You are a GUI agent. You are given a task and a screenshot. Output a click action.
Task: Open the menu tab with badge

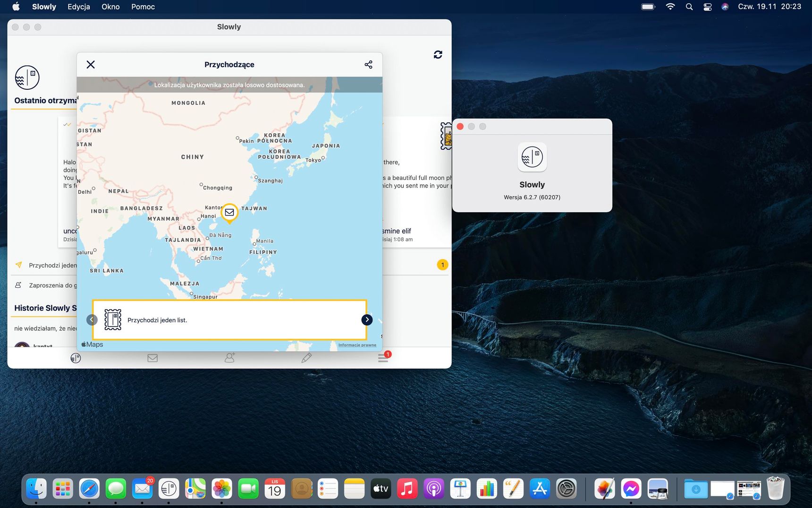click(x=383, y=357)
